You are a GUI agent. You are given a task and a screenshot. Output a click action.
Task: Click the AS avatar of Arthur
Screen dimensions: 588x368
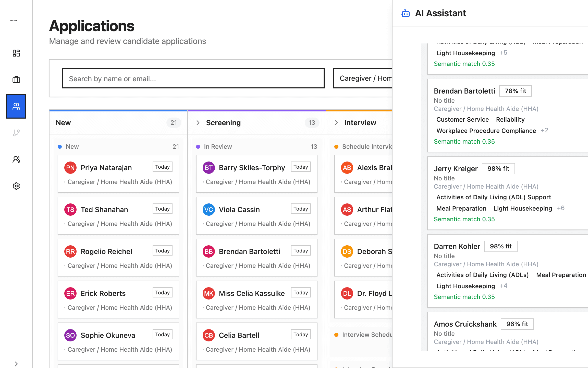(x=347, y=210)
